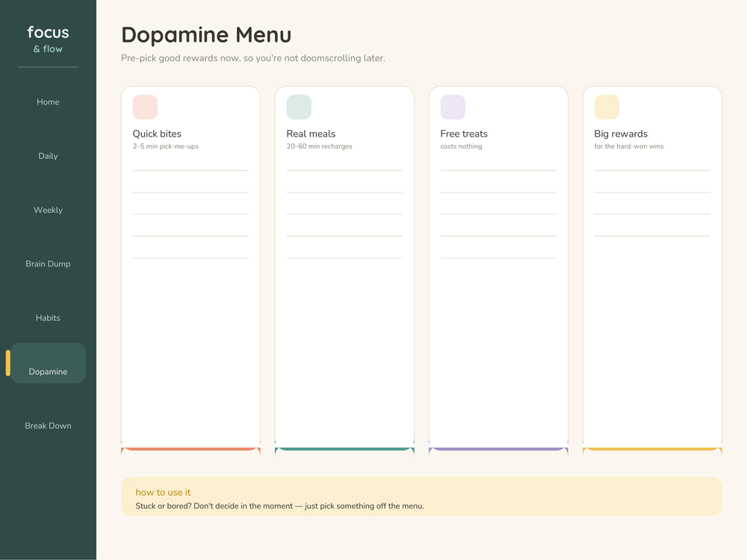The image size is (747, 560).
Task: Click the Dopamine Menu page title
Action: point(206,35)
